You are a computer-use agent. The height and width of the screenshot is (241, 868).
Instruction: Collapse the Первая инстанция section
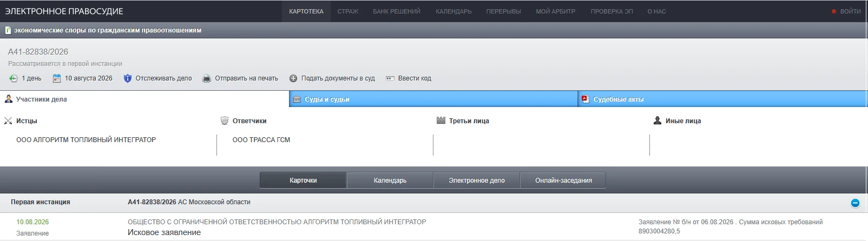(x=855, y=203)
